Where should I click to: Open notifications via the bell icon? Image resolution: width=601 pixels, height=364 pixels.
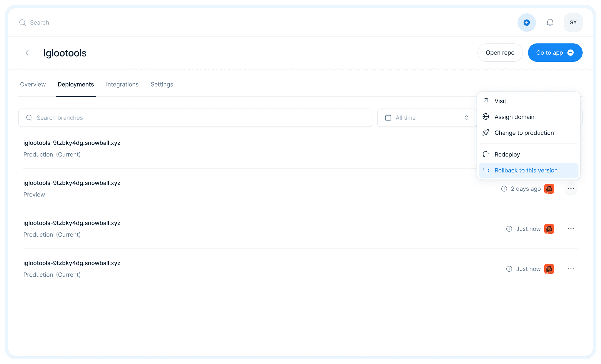point(550,23)
